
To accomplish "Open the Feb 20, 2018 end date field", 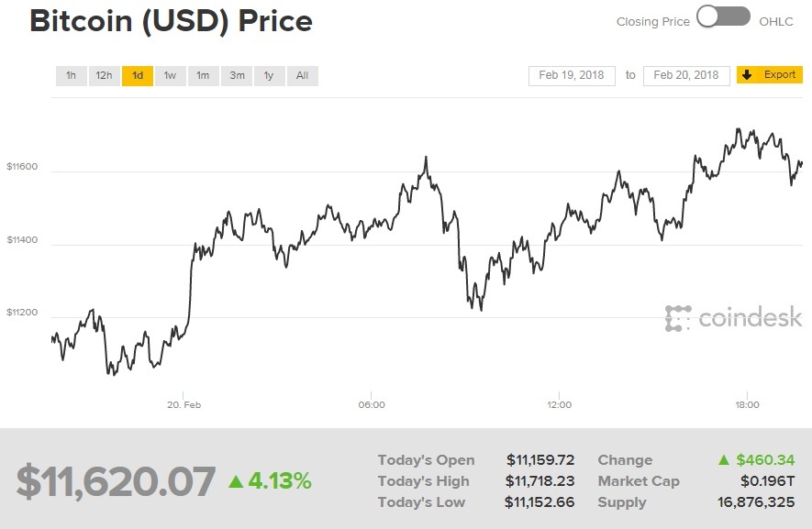I will (685, 76).
